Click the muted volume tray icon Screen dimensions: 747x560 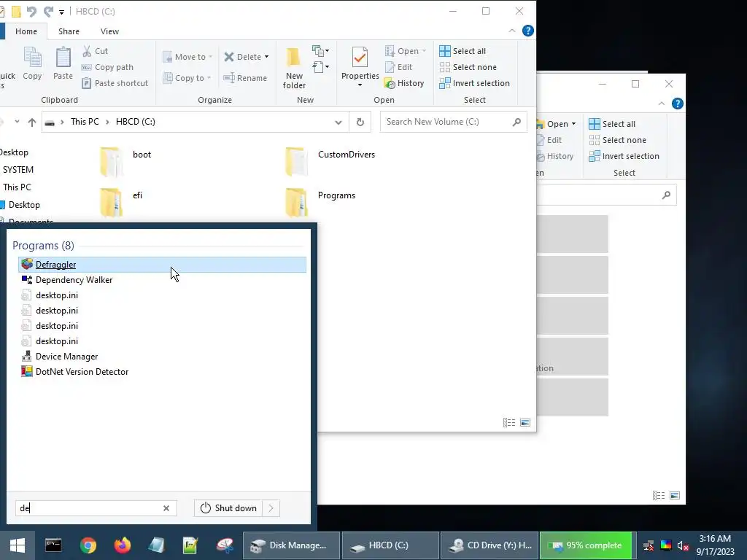tap(683, 545)
